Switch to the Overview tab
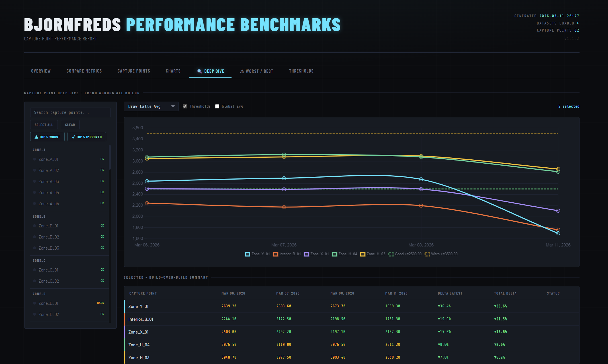This screenshot has height=364, width=608. point(41,71)
